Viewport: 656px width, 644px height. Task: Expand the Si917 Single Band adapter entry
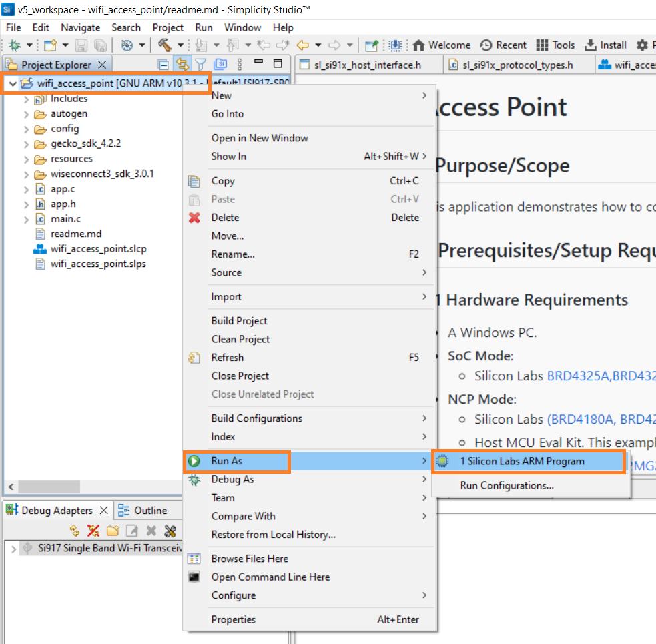[13, 548]
